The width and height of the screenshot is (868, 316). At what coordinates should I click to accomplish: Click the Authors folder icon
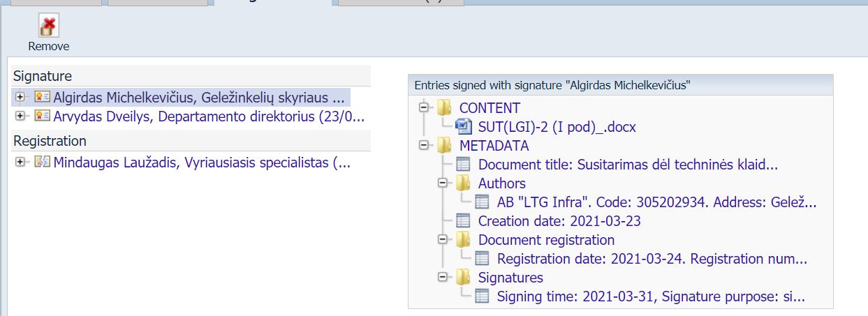point(463,183)
